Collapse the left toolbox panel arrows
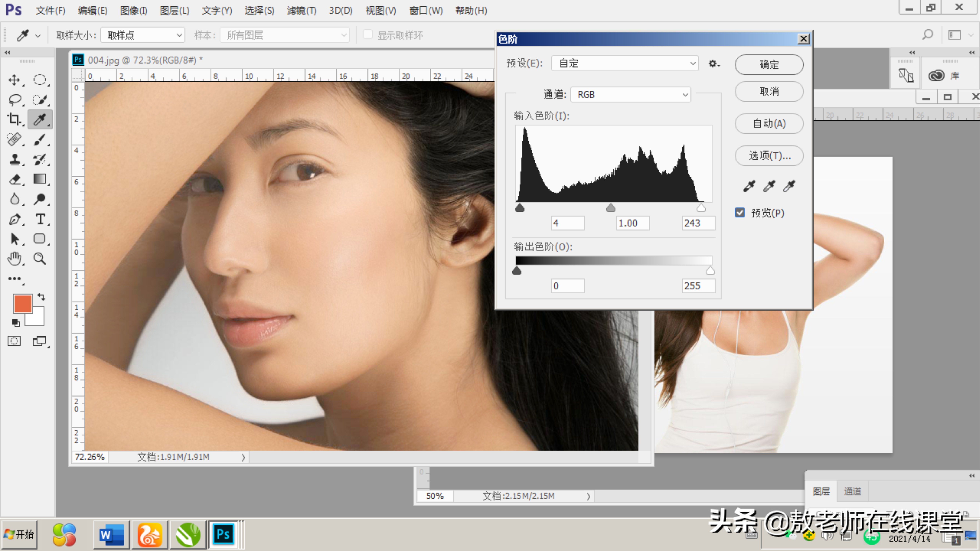This screenshot has height=551, width=980. pyautogui.click(x=7, y=53)
